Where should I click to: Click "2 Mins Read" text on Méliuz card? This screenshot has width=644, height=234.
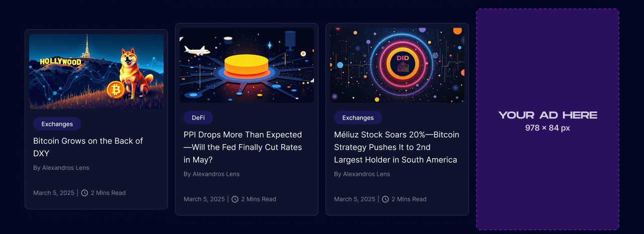409,199
